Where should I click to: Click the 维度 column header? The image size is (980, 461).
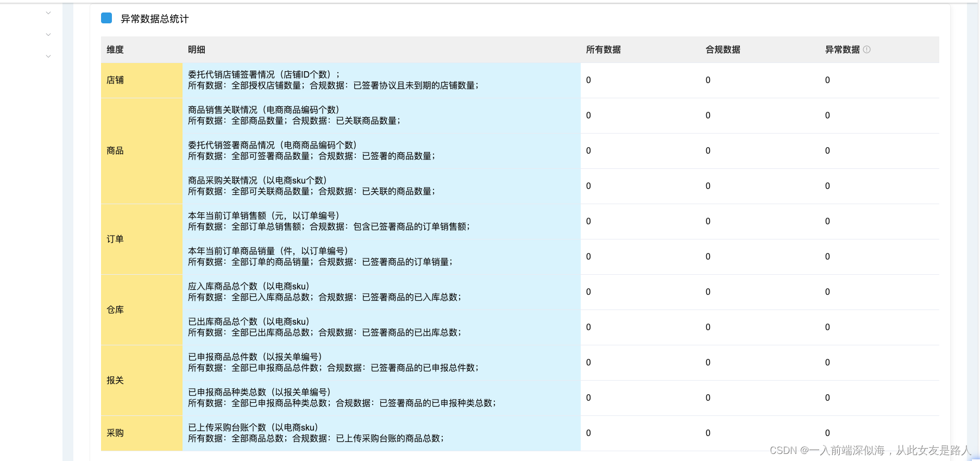[x=115, y=49]
